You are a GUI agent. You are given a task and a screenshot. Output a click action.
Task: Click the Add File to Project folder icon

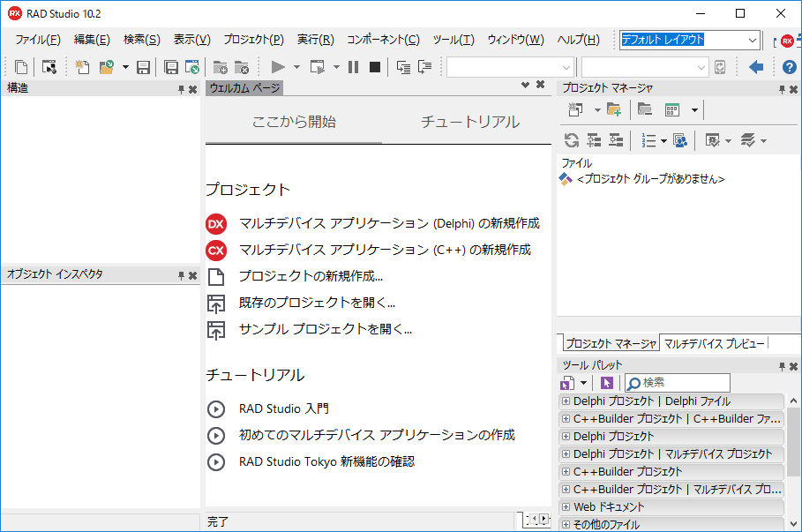click(x=220, y=67)
